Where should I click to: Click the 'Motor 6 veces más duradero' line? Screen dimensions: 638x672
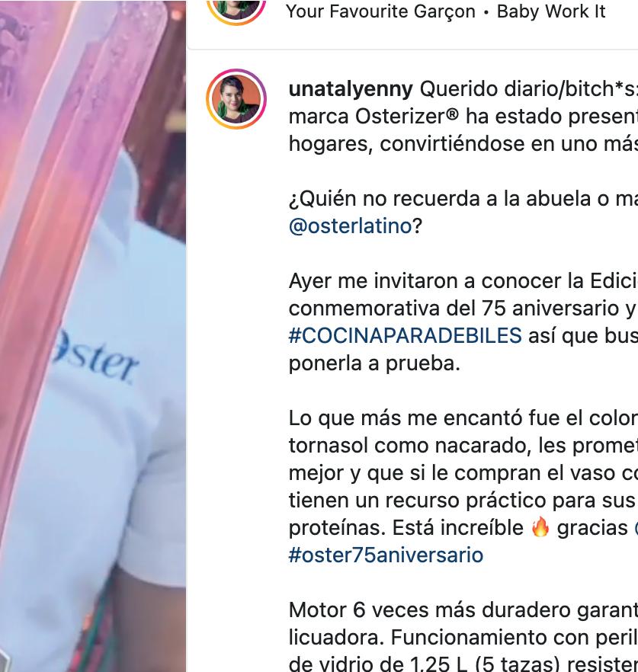(463, 610)
